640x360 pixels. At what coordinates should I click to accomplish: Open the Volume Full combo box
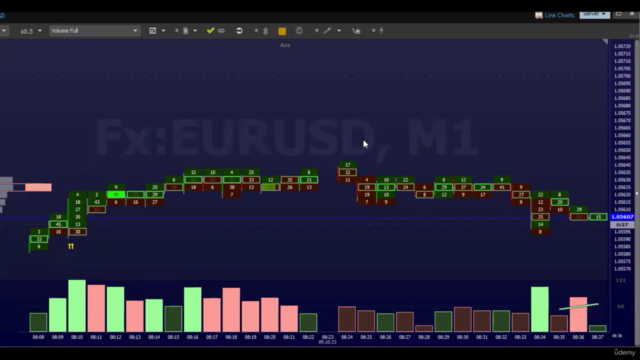coord(95,31)
